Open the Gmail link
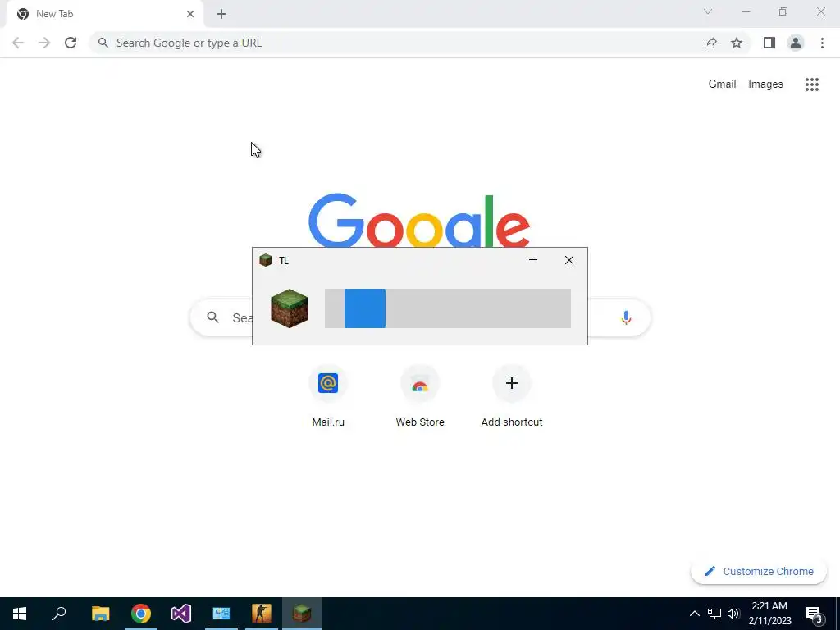The height and width of the screenshot is (630, 840). pos(722,84)
